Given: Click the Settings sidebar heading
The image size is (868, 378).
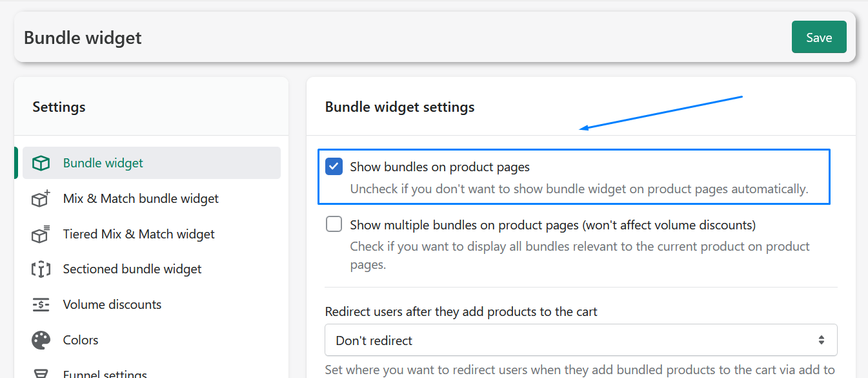Looking at the screenshot, I should [59, 107].
